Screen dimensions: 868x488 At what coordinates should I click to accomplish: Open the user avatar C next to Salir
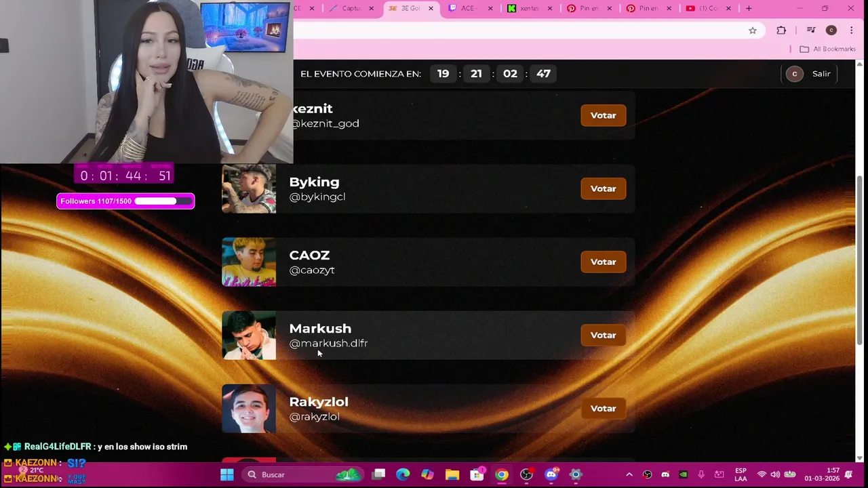click(x=794, y=74)
